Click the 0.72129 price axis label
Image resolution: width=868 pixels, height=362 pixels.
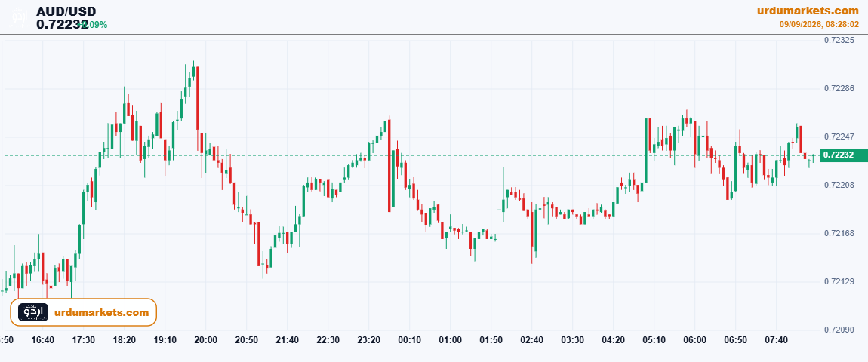click(838, 282)
